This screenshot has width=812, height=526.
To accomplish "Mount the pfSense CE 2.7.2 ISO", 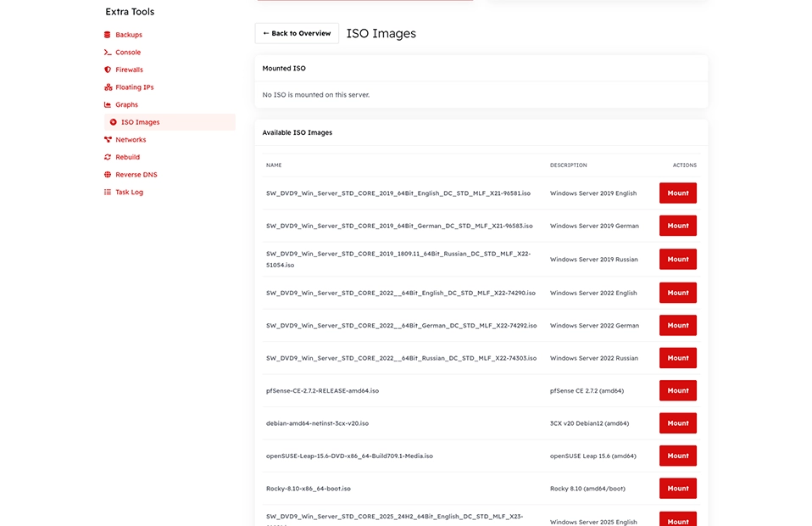I will (x=677, y=391).
